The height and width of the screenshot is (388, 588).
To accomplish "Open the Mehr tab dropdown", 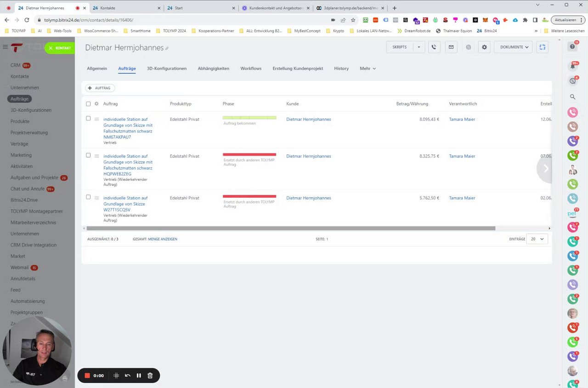I will 367,68.
